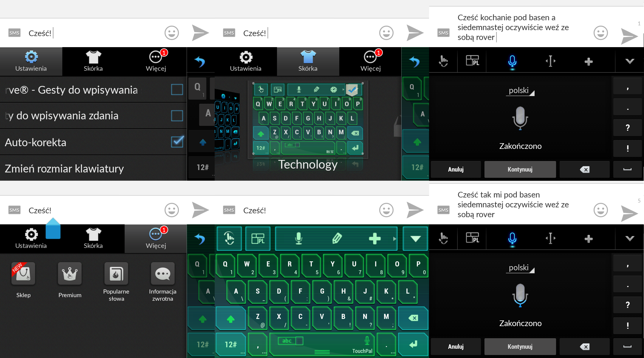The width and height of the screenshot is (644, 358).
Task: Collapse top voice panel with chevron
Action: click(629, 61)
